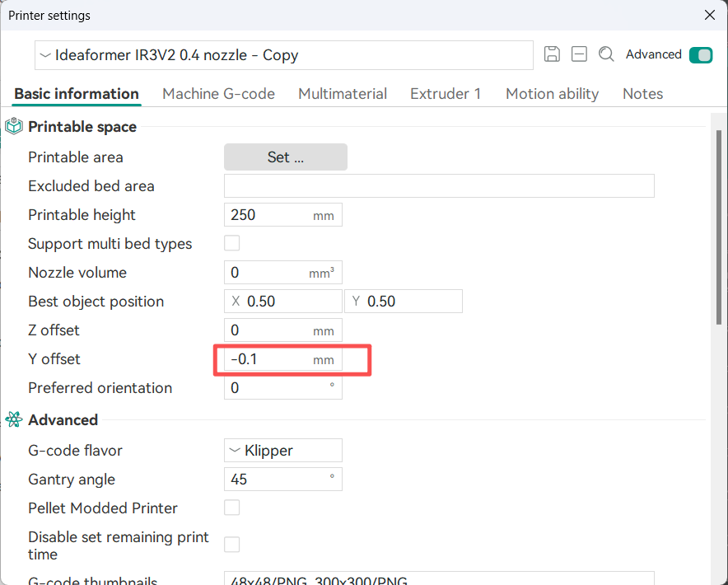Click the delete preset minus icon
Image resolution: width=728 pixels, height=585 pixels.
click(579, 54)
